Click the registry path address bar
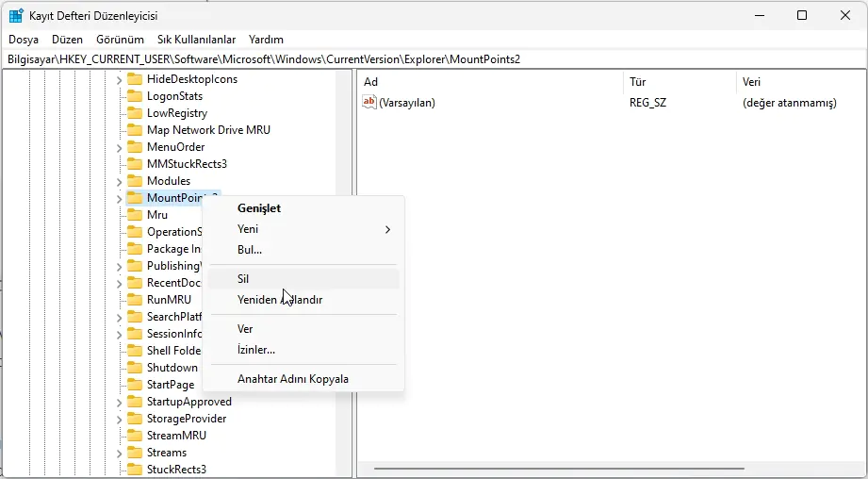868x479 pixels. [x=434, y=58]
